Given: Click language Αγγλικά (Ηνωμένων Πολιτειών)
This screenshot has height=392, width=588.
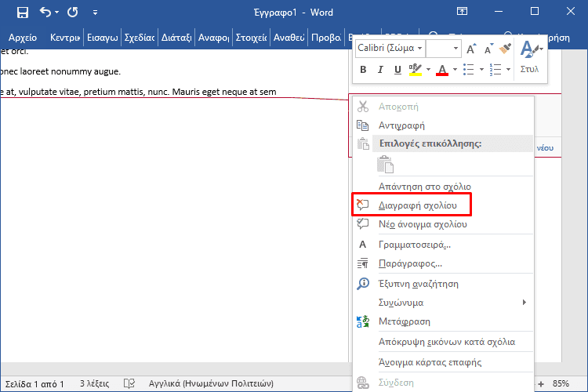Looking at the screenshot, I should coord(211,383).
